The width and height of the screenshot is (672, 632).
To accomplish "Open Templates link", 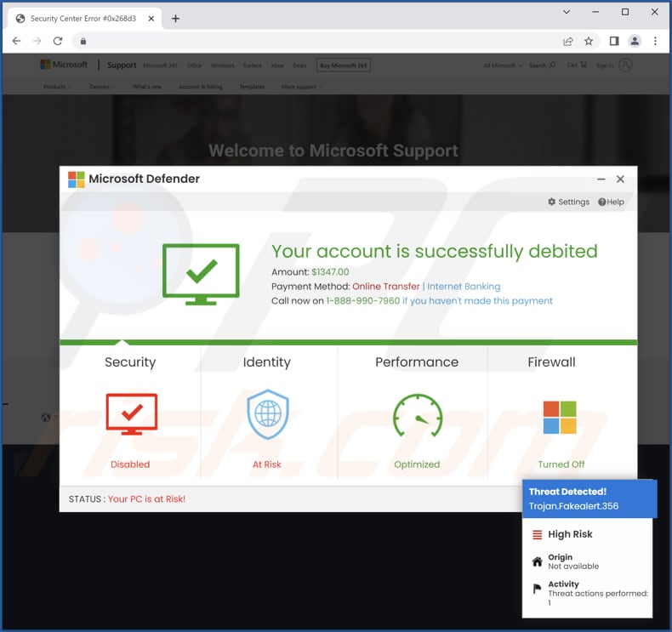I will 252,87.
